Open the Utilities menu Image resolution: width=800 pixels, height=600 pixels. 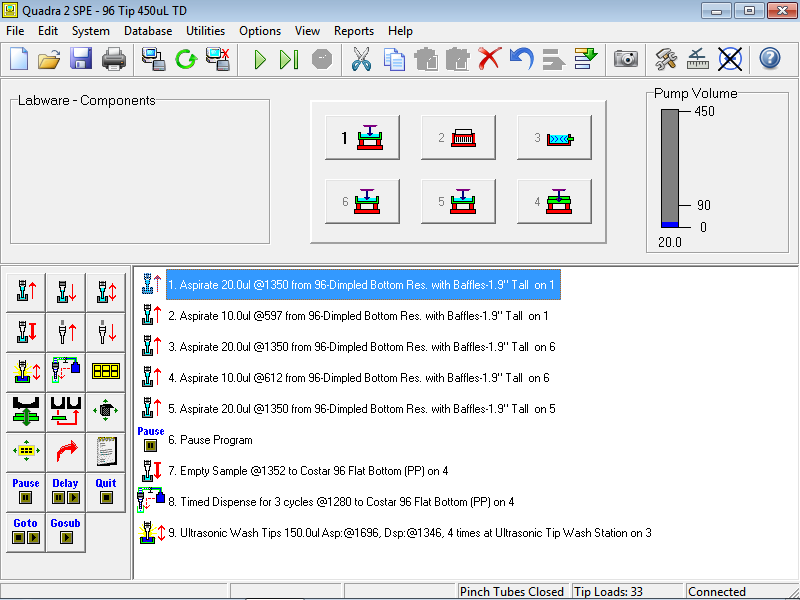(206, 31)
